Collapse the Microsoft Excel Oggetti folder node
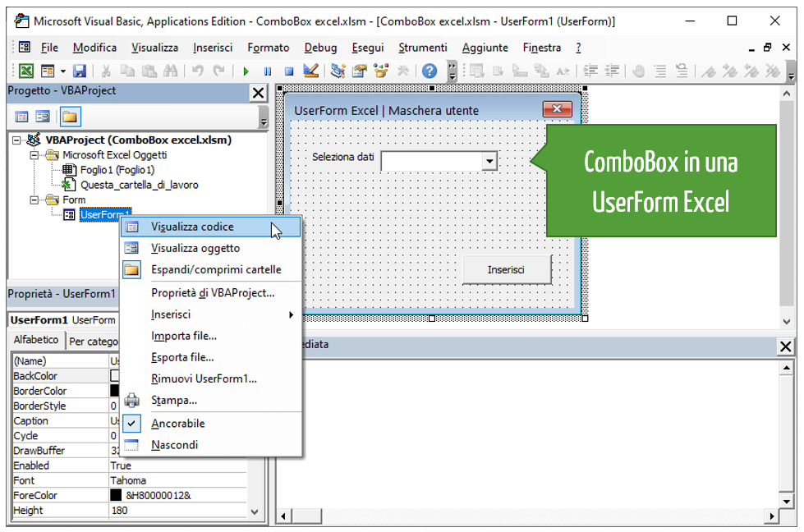 click(34, 155)
